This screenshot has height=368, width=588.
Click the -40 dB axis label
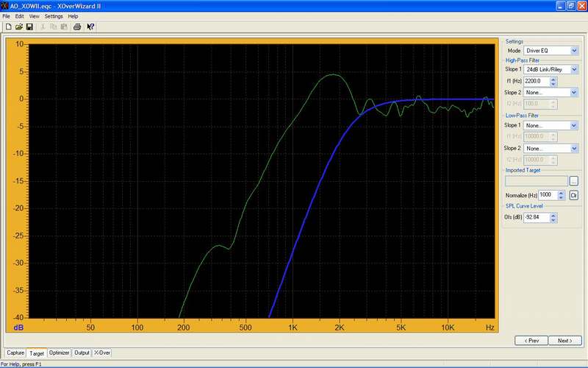[18, 318]
